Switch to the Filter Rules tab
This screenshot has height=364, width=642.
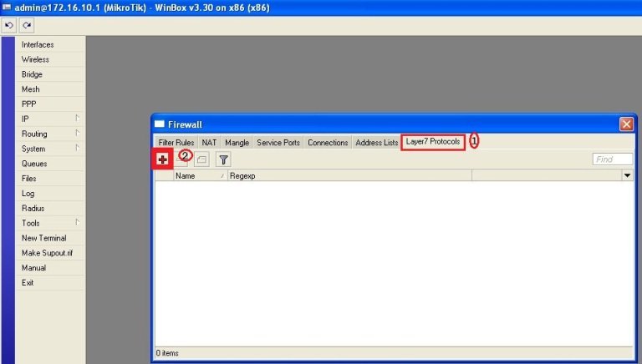[x=176, y=142]
